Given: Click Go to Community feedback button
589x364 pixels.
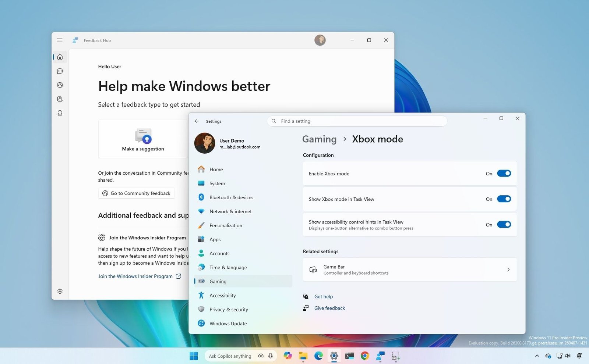Looking at the screenshot, I should (137, 193).
